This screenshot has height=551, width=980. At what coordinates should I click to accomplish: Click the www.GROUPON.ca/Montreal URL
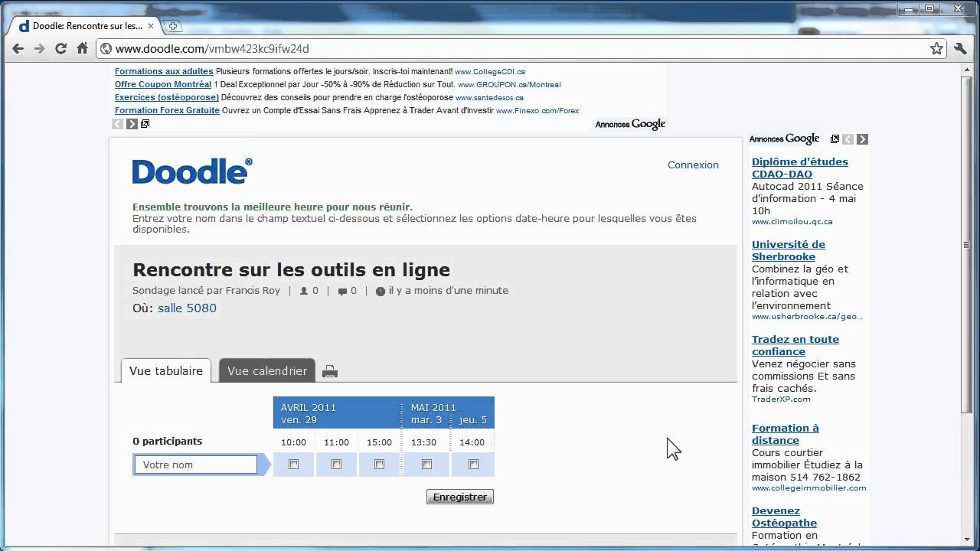508,85
